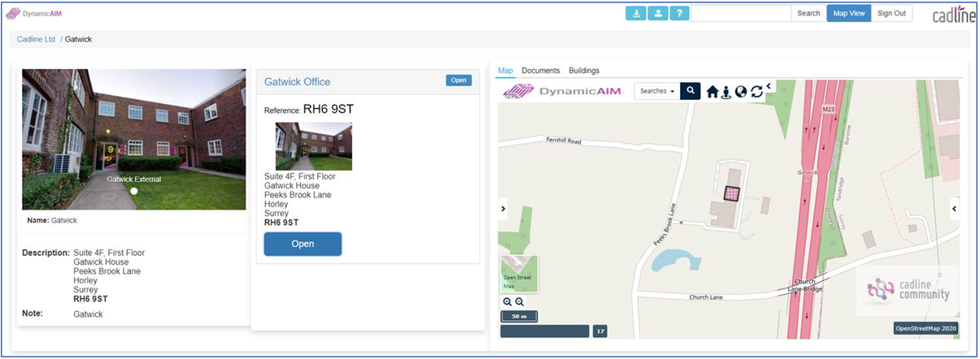980x359 pixels.
Task: Collapse map toolbar with small left chevron
Action: (769, 85)
